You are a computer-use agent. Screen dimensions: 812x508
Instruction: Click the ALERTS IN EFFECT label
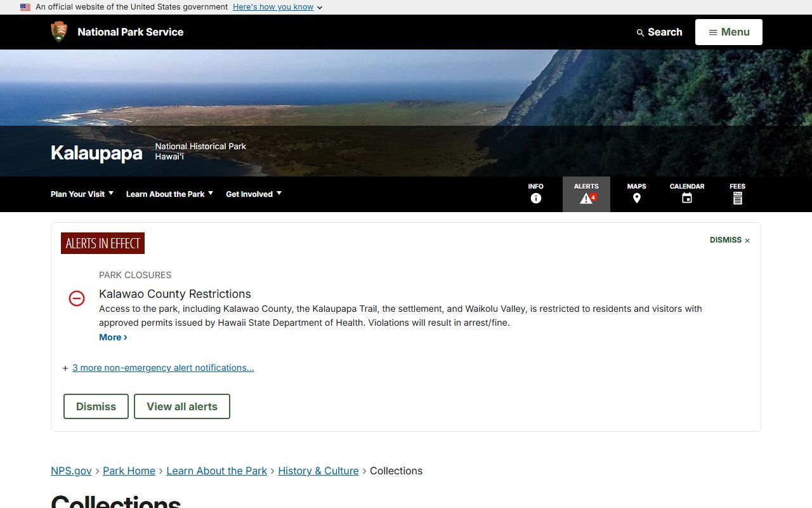pos(103,243)
